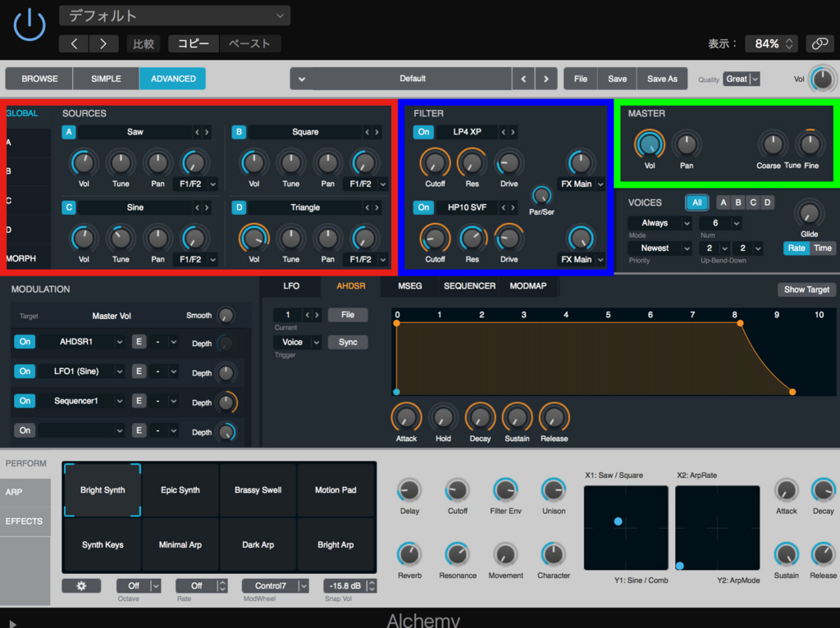Click the Glide knob
The image size is (840, 628).
click(x=809, y=214)
